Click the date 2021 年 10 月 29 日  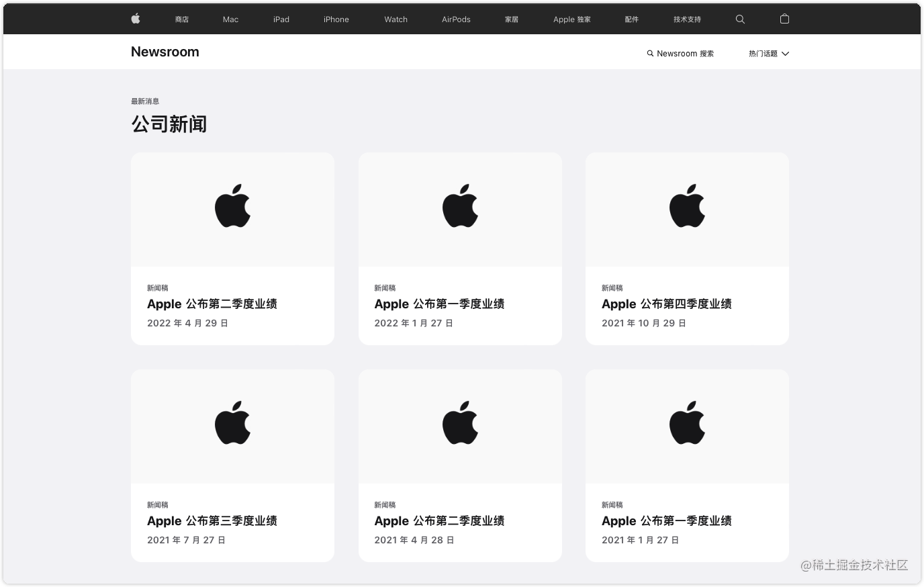click(x=644, y=323)
